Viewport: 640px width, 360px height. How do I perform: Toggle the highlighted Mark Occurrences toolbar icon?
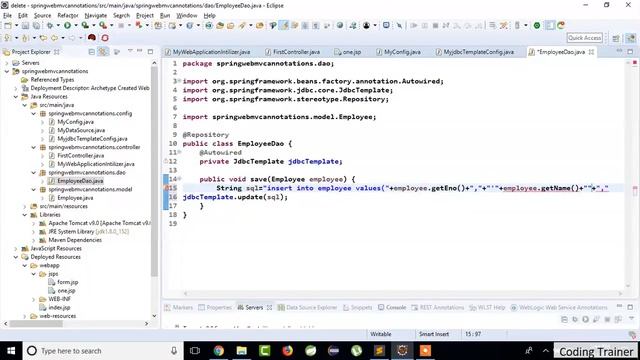coord(284,26)
